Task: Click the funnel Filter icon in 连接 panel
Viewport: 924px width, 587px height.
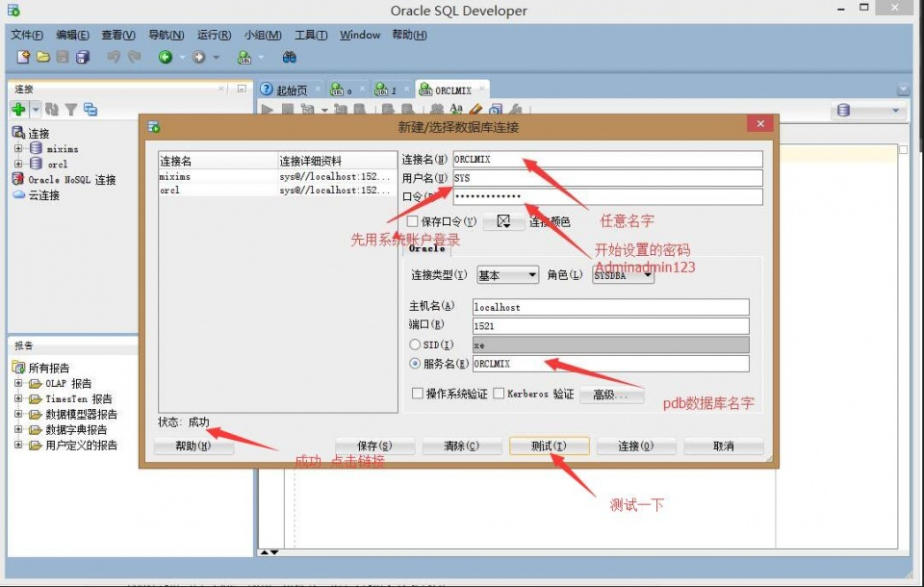Action: click(71, 109)
